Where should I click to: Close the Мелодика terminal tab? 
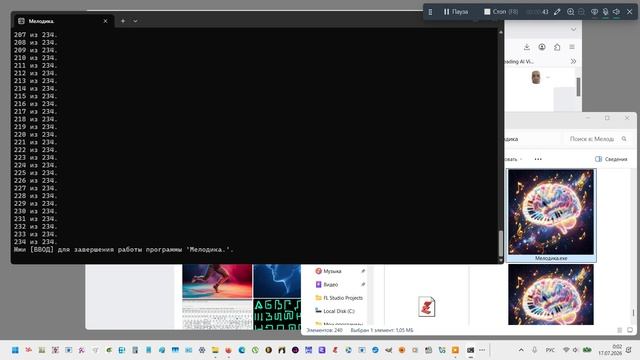coord(105,21)
